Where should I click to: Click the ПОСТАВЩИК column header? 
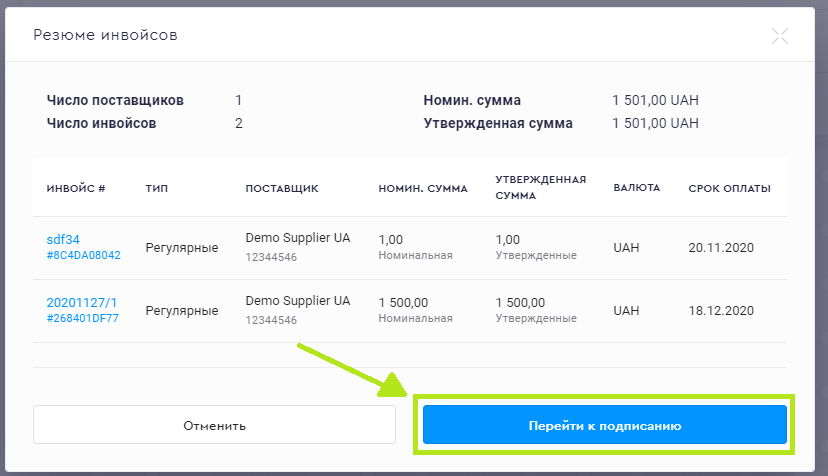click(x=282, y=188)
